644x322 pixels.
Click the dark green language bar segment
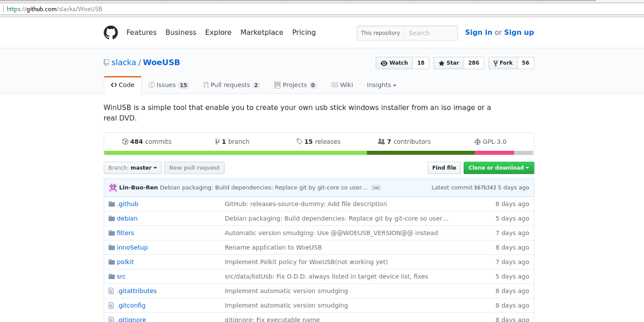point(421,153)
